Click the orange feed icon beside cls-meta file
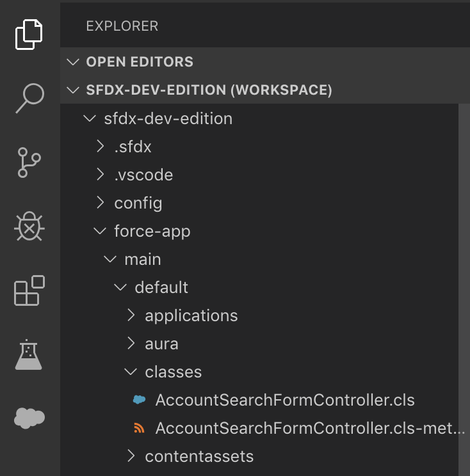 tap(139, 428)
